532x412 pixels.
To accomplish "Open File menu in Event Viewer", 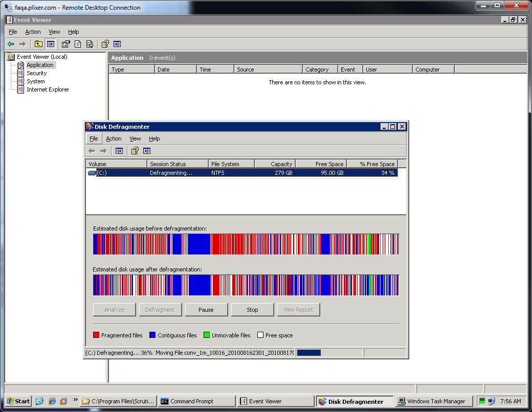I will pos(13,32).
